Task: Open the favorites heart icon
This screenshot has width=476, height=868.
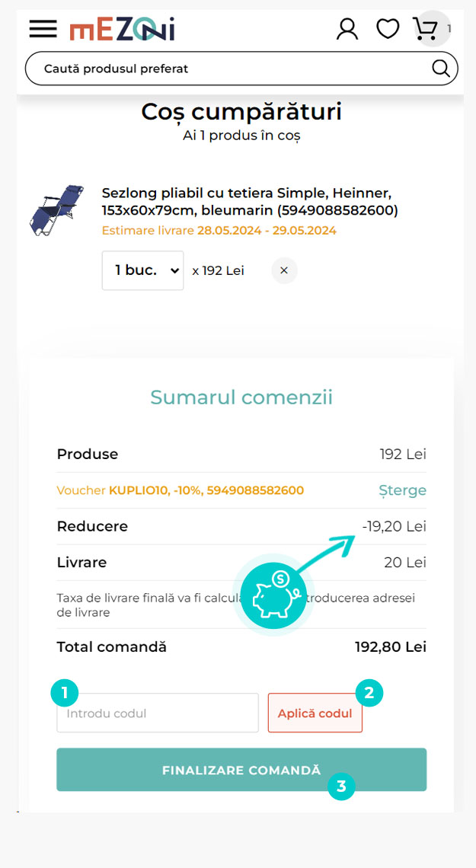Action: [388, 29]
